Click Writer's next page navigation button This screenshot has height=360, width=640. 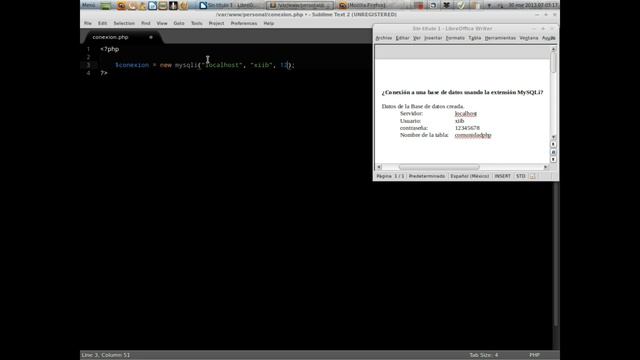pyautogui.click(x=553, y=160)
